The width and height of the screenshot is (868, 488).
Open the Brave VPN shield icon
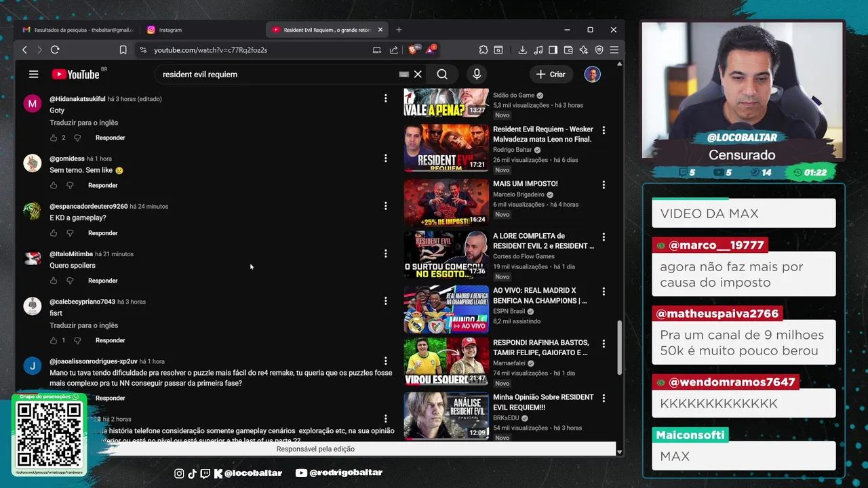click(599, 49)
